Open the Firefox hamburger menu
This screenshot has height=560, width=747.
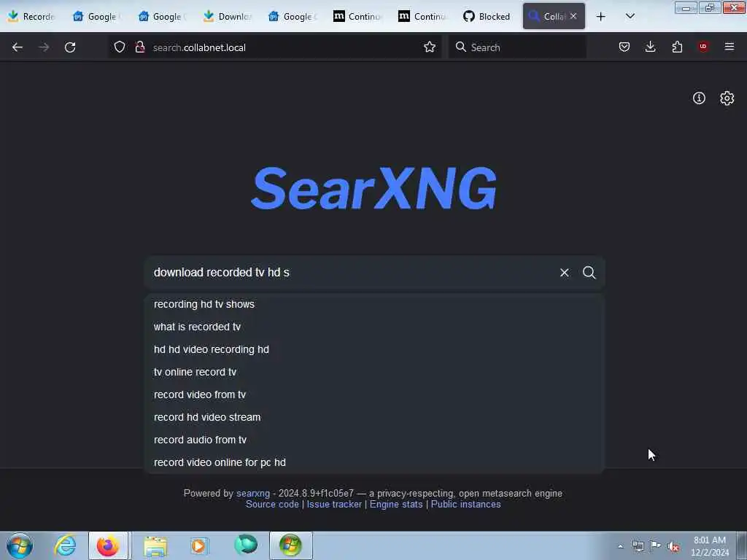[729, 47]
